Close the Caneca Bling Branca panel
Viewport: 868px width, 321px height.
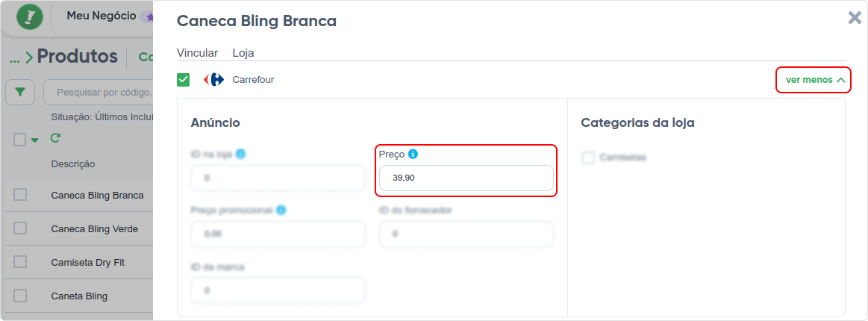coord(855,18)
